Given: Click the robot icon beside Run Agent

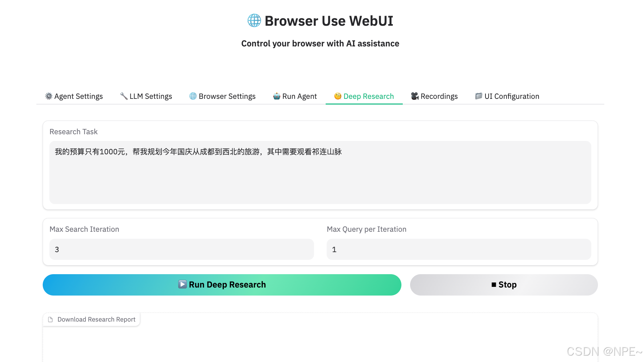Looking at the screenshot, I should [277, 96].
